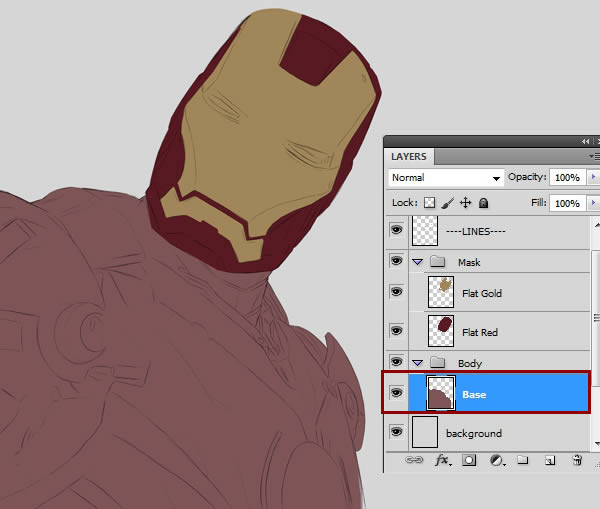Hide the Body group
600x509 pixels.
tap(396, 362)
